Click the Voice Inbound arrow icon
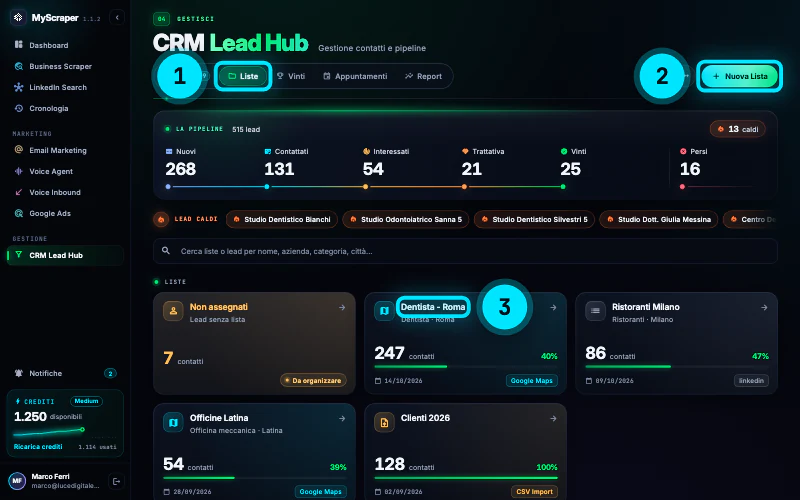800x500 pixels. (19, 192)
